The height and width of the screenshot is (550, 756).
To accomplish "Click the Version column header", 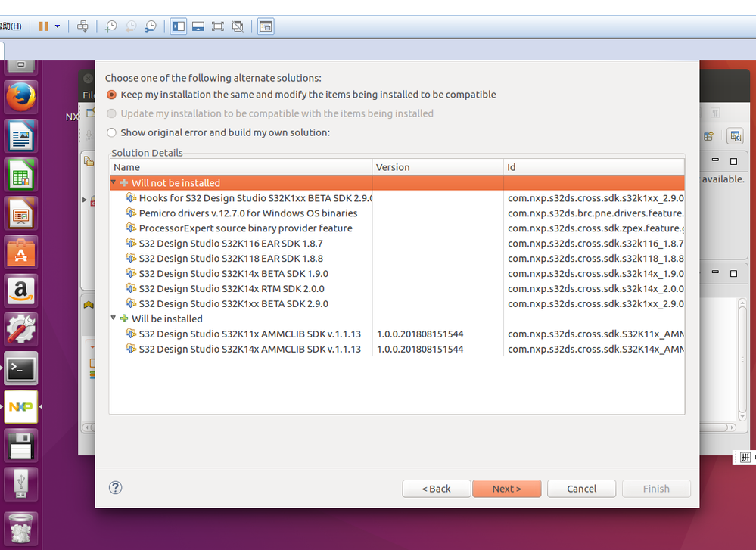I will (438, 167).
